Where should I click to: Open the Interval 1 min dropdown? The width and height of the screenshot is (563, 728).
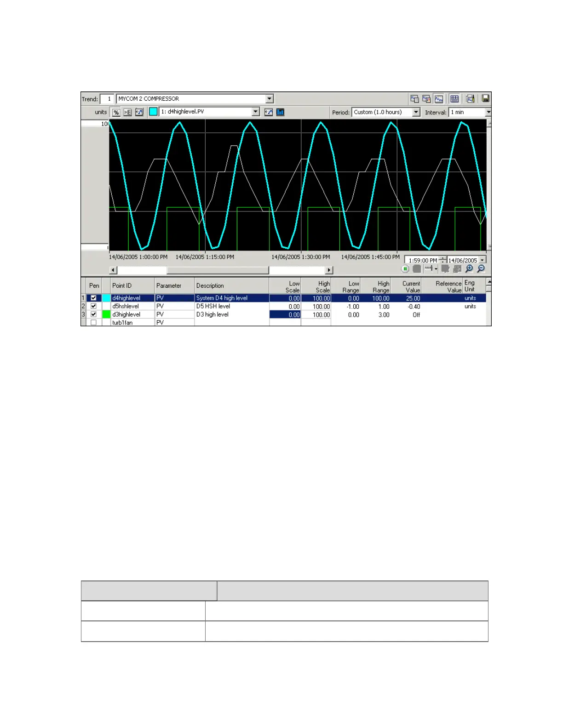pos(488,112)
